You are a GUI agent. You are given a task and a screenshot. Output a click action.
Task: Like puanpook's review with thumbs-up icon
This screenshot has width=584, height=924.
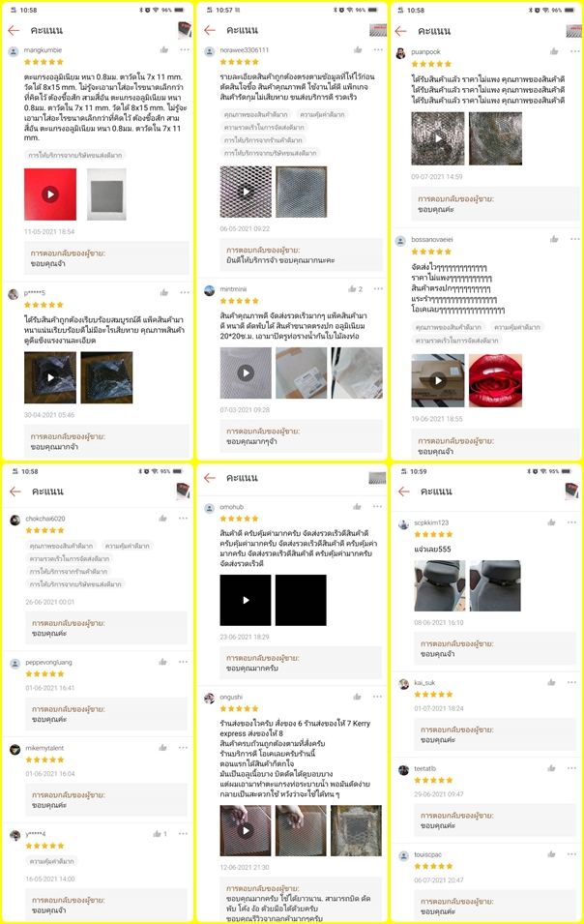pyautogui.click(x=554, y=52)
